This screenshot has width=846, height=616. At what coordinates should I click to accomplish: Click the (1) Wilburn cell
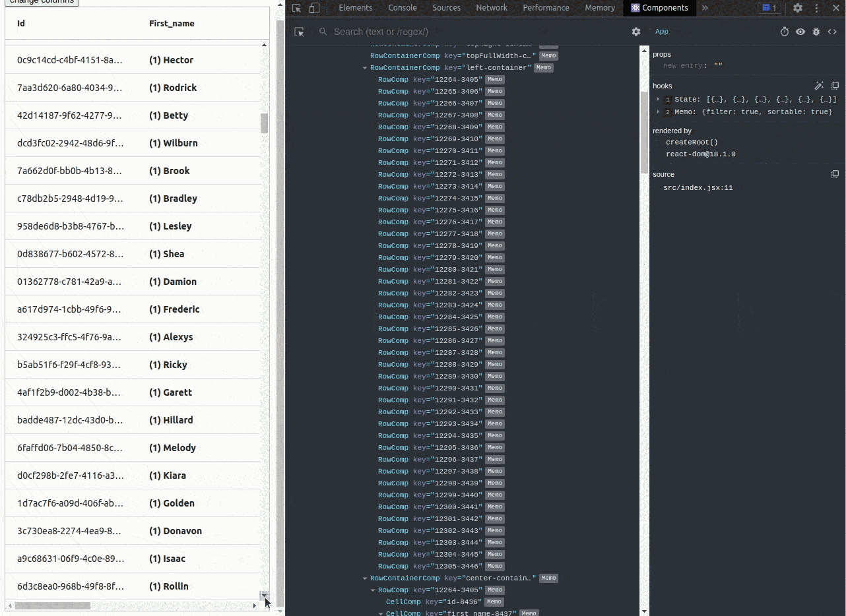pos(174,143)
